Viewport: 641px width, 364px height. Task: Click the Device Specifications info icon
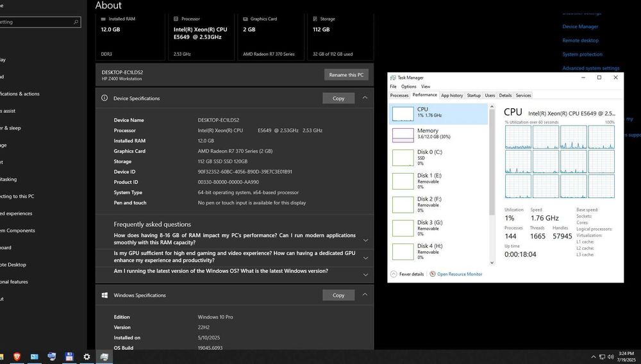pos(104,98)
